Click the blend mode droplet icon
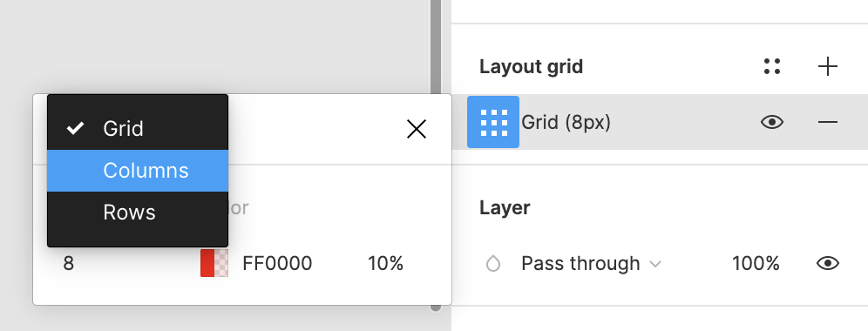The height and width of the screenshot is (331, 868). pos(492,263)
